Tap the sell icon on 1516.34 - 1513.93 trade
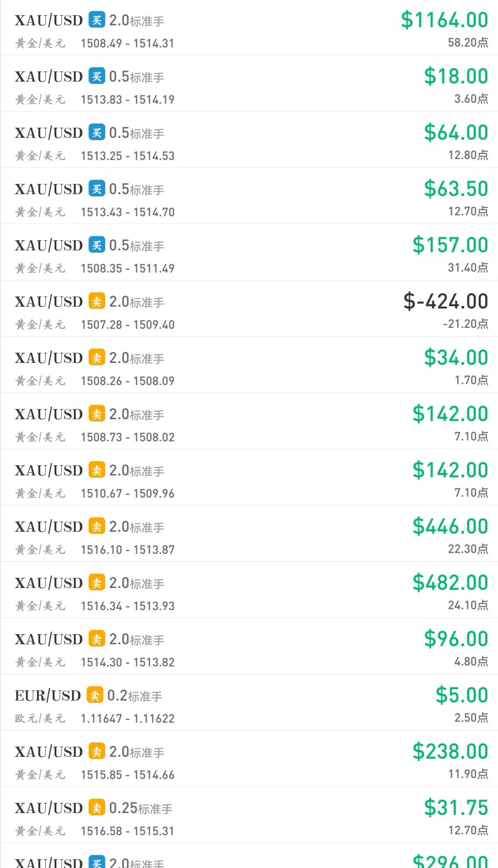 [x=97, y=583]
